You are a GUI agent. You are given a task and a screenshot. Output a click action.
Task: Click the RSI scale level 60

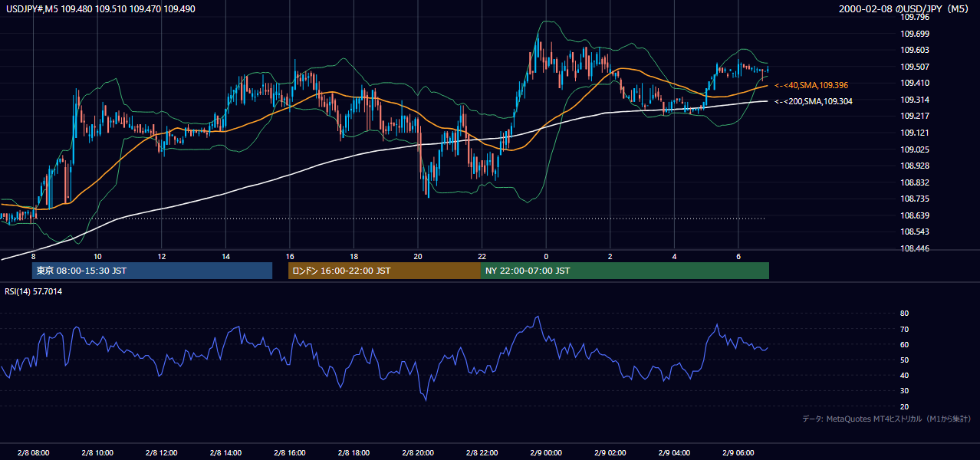904,344
